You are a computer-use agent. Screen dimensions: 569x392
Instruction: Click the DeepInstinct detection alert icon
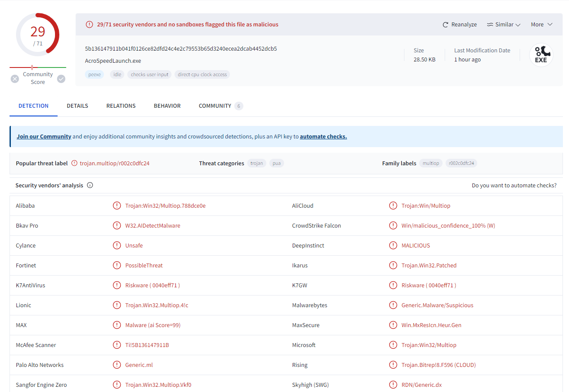coord(393,245)
